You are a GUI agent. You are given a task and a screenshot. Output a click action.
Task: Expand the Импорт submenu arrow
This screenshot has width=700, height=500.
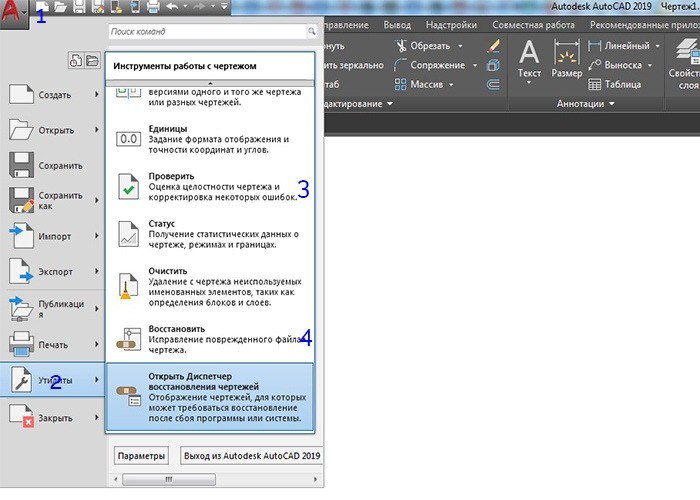(97, 236)
